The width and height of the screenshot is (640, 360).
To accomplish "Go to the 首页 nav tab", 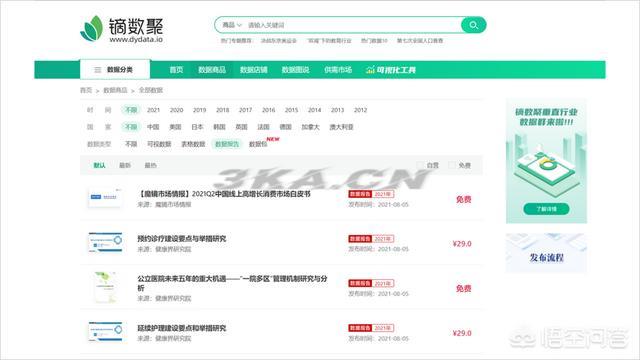I will click(x=176, y=70).
